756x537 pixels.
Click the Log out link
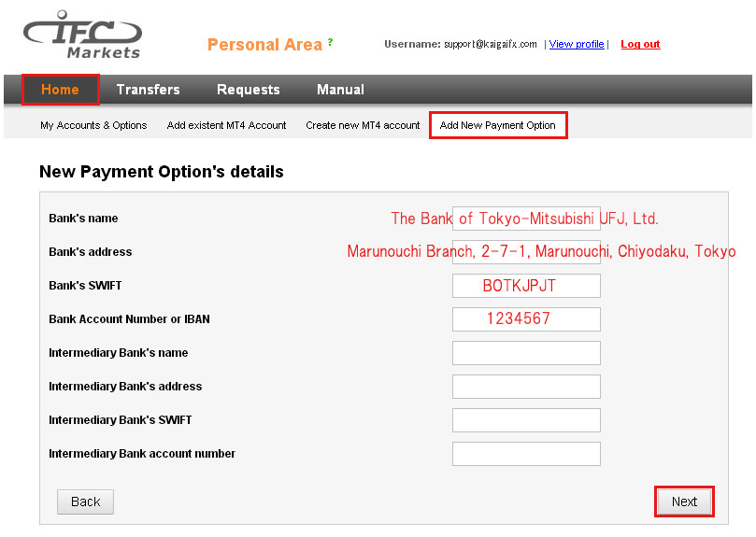pyautogui.click(x=640, y=44)
